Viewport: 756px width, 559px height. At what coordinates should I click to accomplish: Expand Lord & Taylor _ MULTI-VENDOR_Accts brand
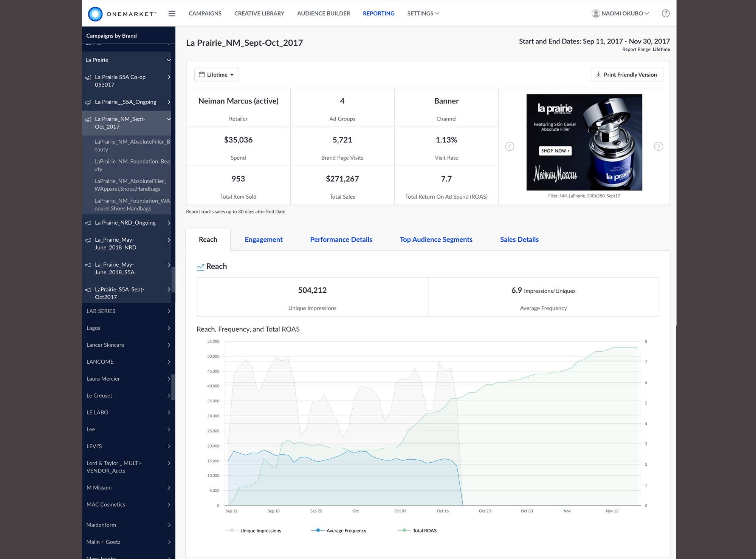tap(169, 463)
